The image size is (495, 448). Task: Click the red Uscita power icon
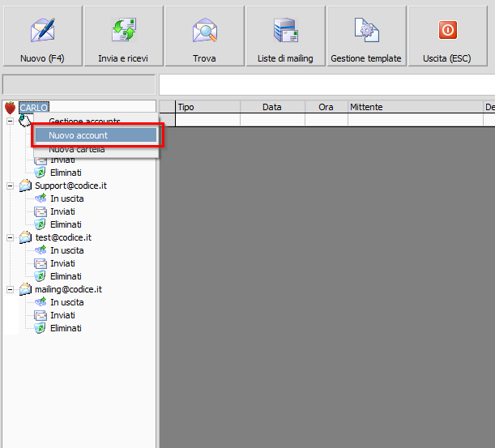point(448,30)
